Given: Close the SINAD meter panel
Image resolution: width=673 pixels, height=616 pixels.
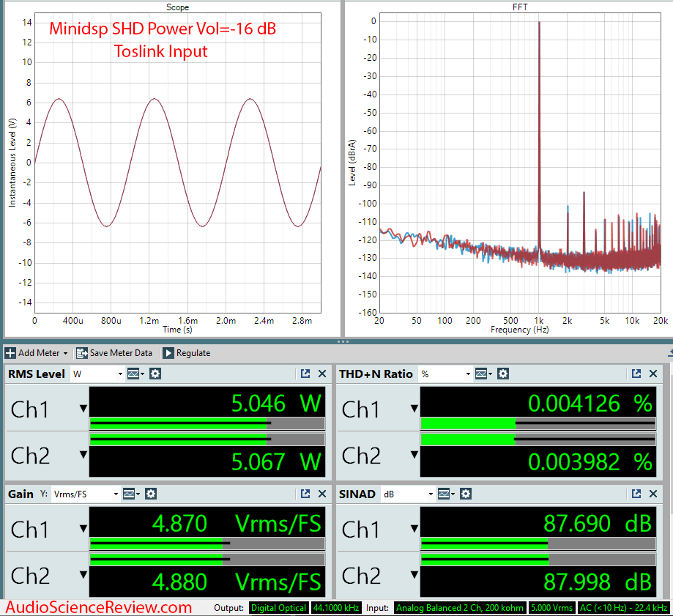Looking at the screenshot, I should (x=652, y=494).
